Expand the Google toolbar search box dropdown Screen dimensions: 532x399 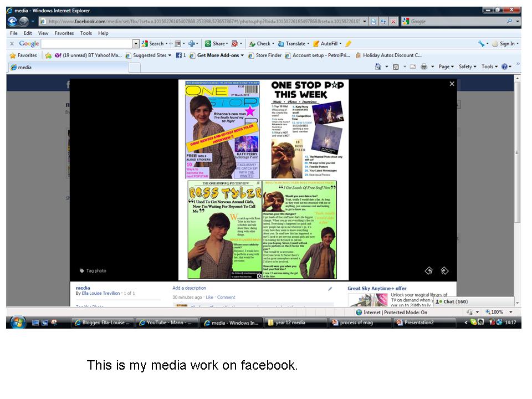click(136, 43)
